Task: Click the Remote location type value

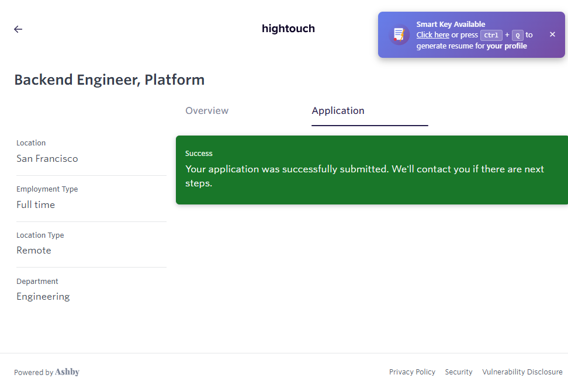Action: (34, 251)
